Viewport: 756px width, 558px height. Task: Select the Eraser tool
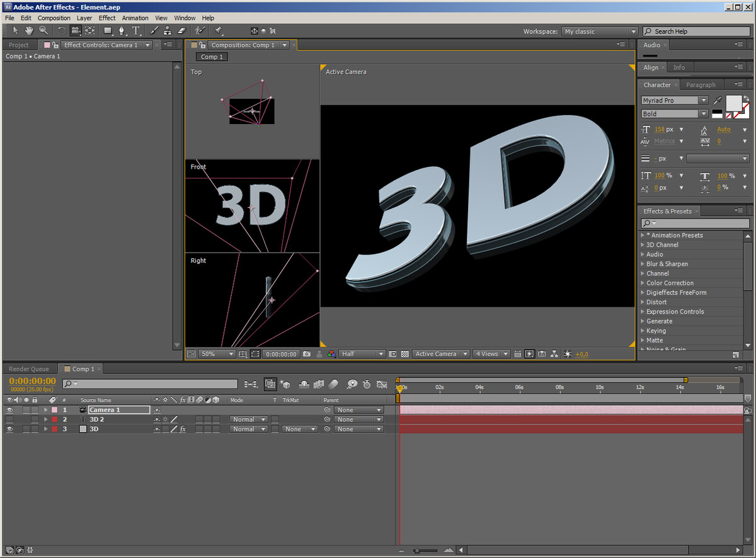click(182, 31)
